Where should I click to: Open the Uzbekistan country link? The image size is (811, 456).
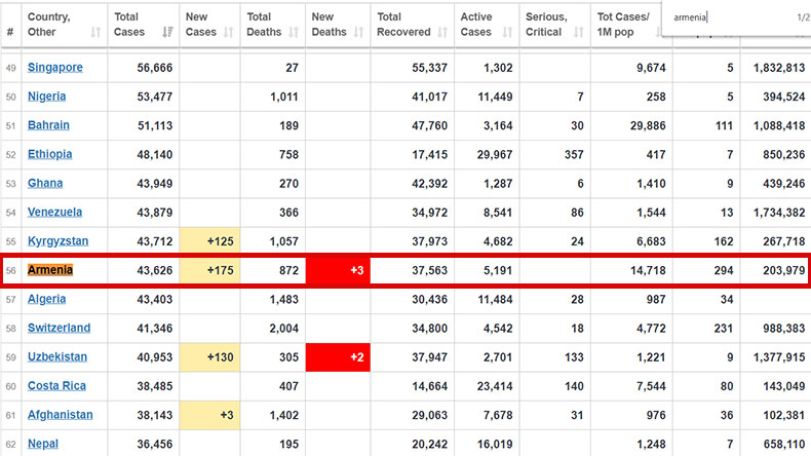57,357
